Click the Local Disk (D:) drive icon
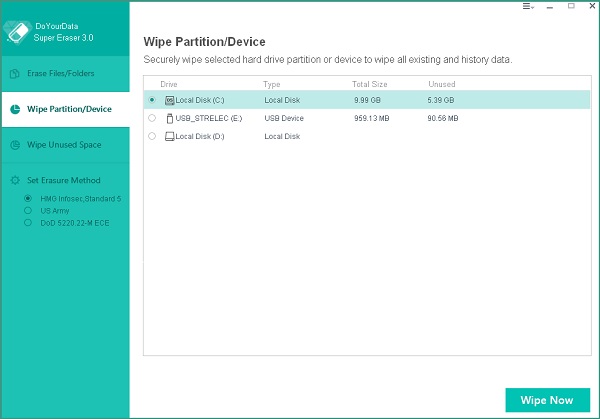The height and width of the screenshot is (419, 600). (169, 136)
